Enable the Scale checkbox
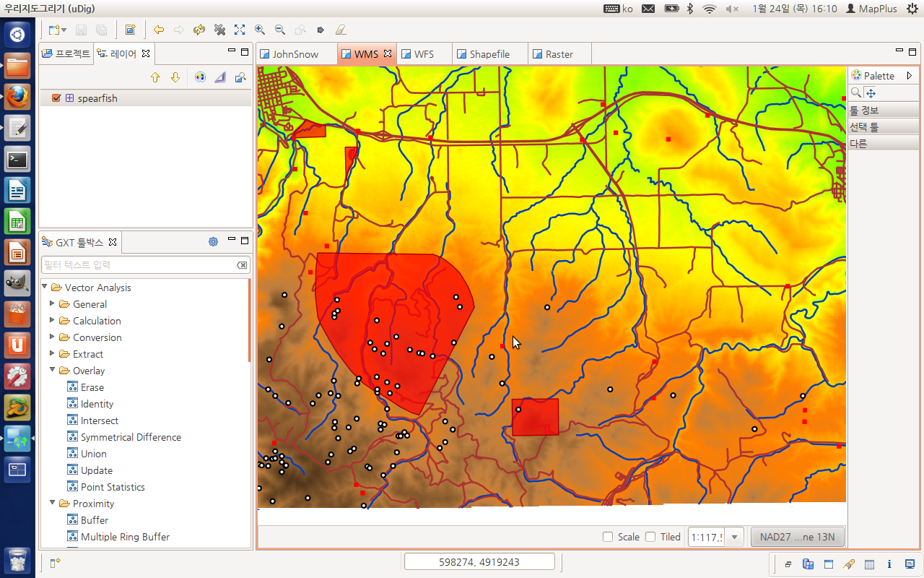This screenshot has height=578, width=924. (607, 537)
